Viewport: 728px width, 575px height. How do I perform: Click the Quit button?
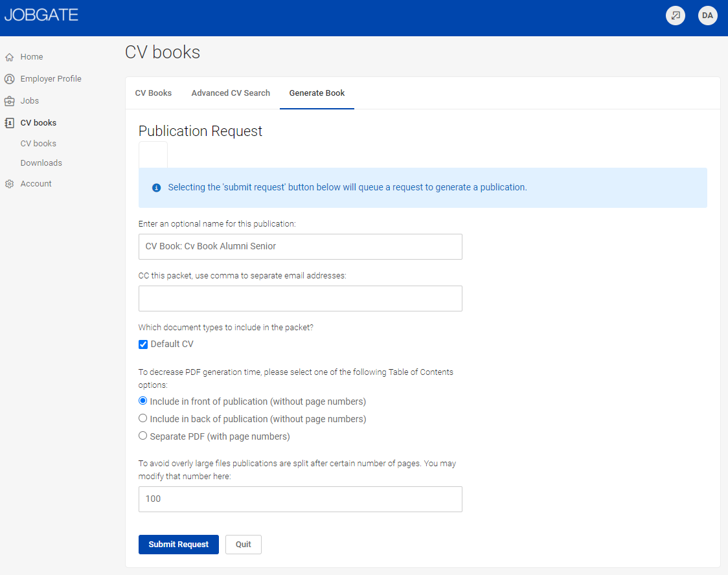244,545
